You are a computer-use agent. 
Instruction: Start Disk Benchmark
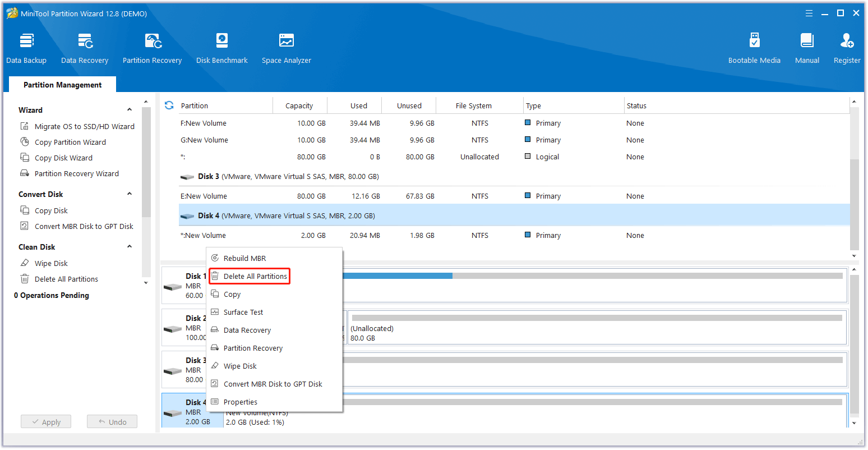pos(222,48)
